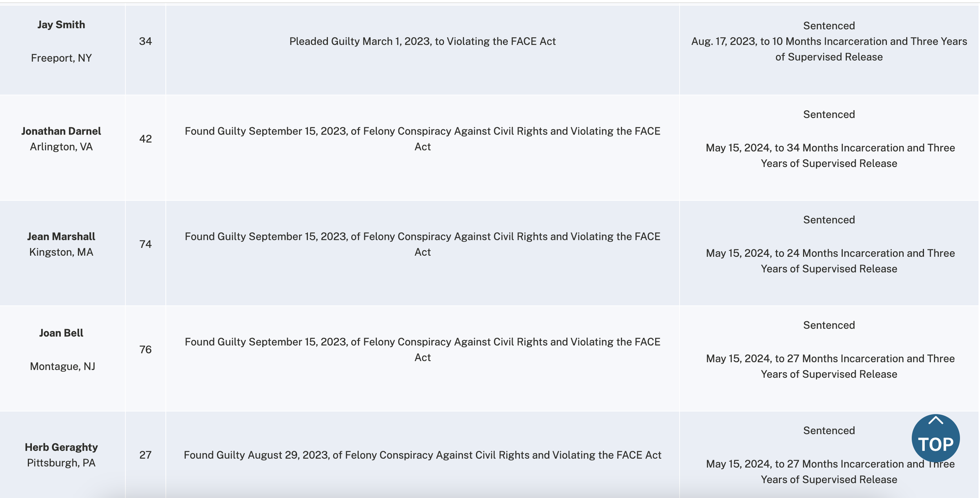The image size is (980, 498).
Task: Click age 27 in Herb Geraghty's row
Action: 145,455
